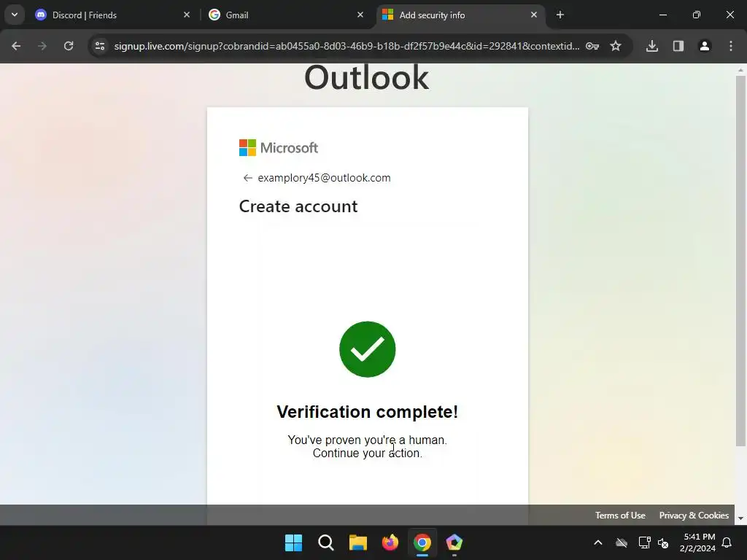Open the Windows Start menu
The image size is (747, 560).
point(293,542)
